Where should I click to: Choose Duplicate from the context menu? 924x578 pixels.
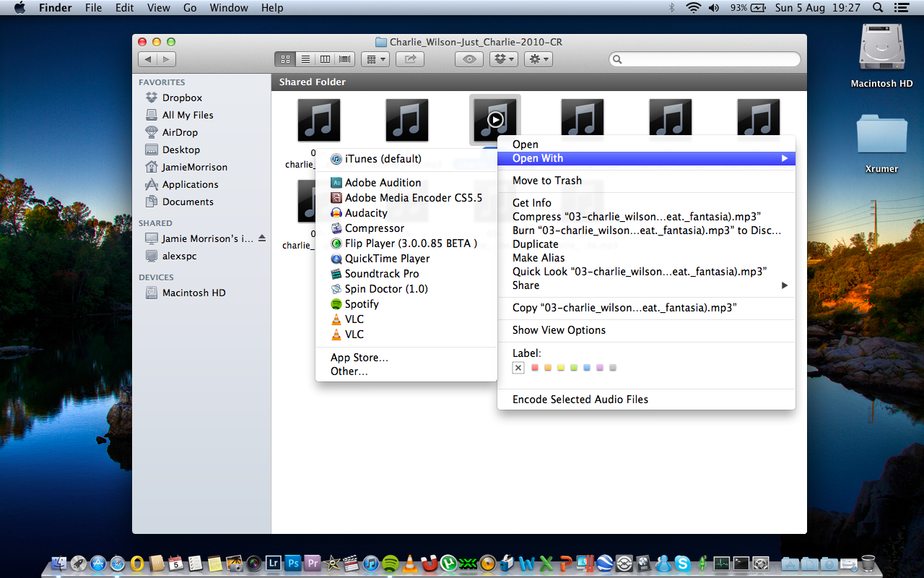coord(646,244)
